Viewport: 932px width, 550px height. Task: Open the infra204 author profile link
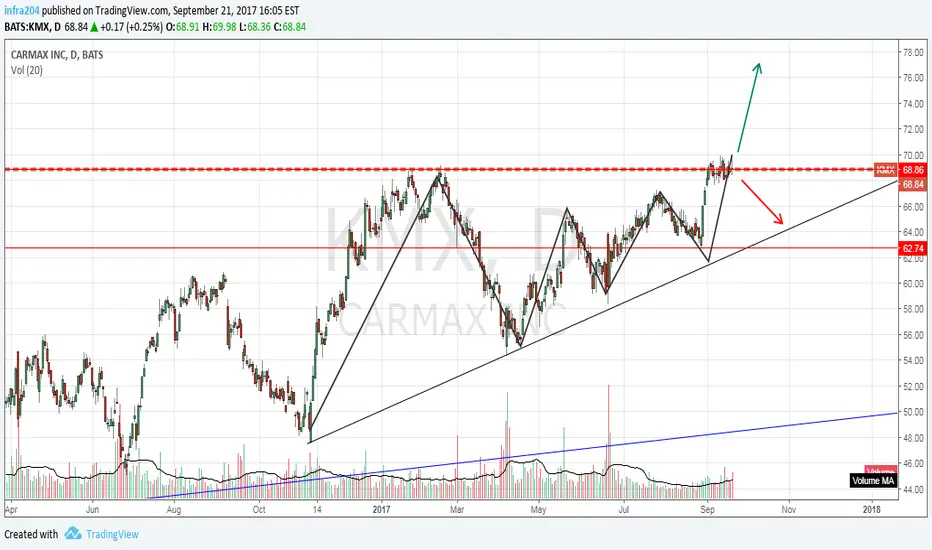point(22,10)
